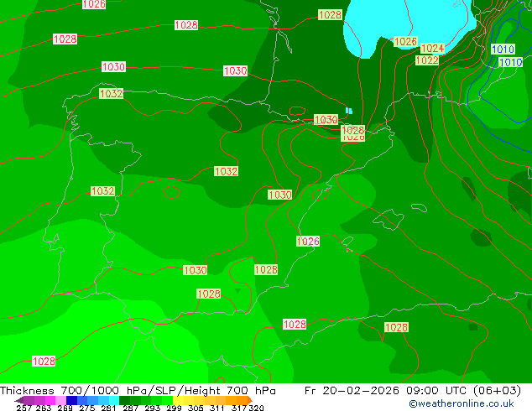Click the yellow legend swatch after 299
Screen dimensions: 532x411
pos(178,400)
